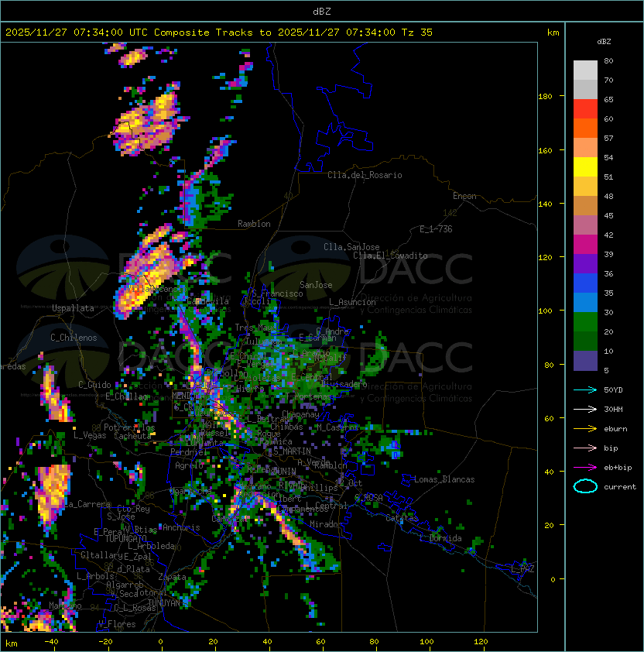This screenshot has width=644, height=652.
Task: Click the 'Clla.SanJose' map label
Action: click(351, 247)
